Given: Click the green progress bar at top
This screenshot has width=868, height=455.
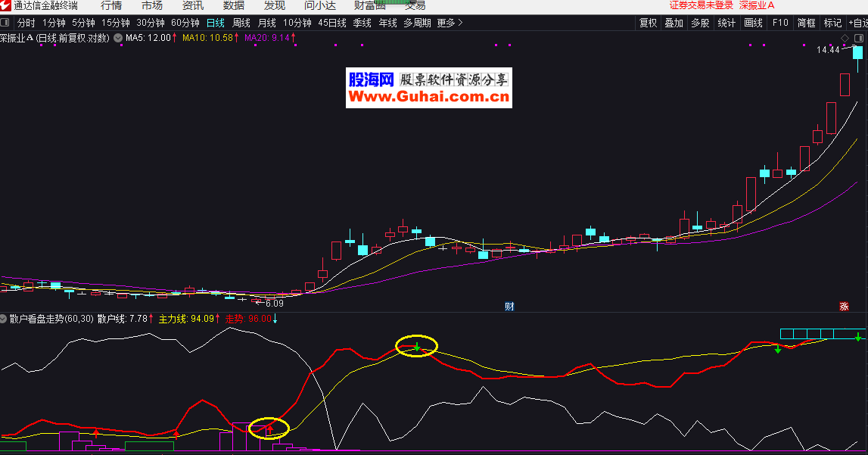Looking at the screenshot, I should 397,3.
